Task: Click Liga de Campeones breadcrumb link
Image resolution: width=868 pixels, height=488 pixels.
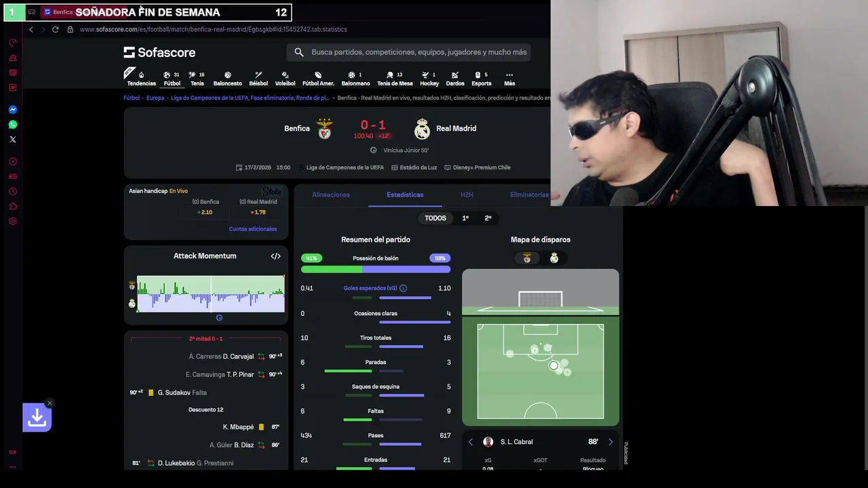Action: pyautogui.click(x=250, y=98)
